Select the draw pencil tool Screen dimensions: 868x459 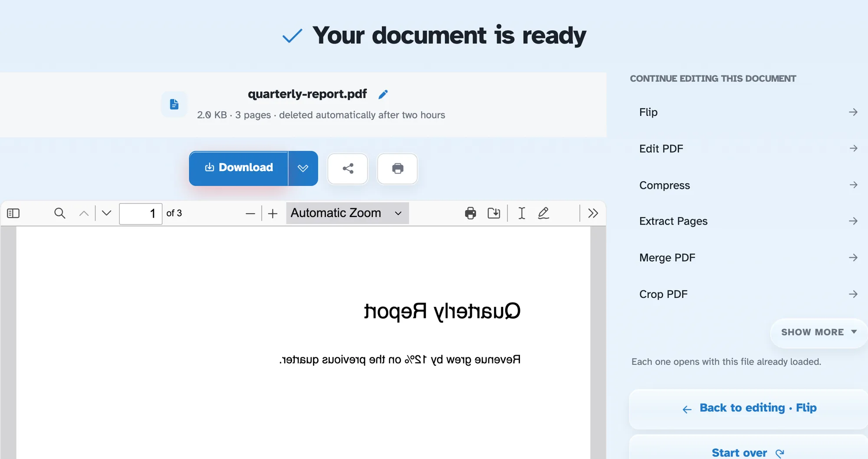[x=543, y=213]
